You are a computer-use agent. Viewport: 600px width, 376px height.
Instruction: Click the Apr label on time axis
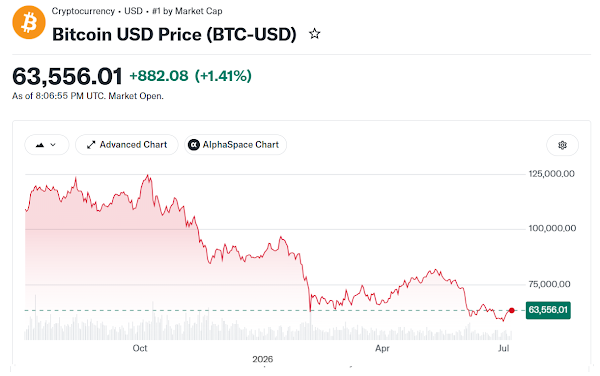pos(382,348)
